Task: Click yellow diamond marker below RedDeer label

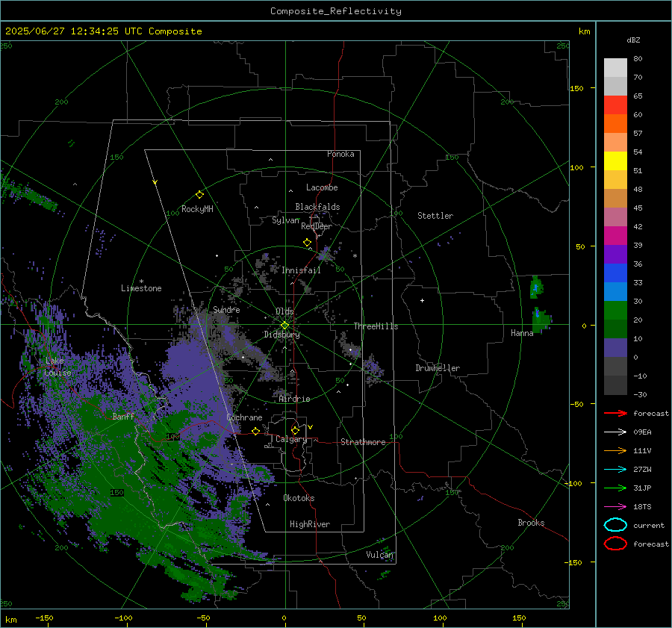Action: (x=308, y=243)
